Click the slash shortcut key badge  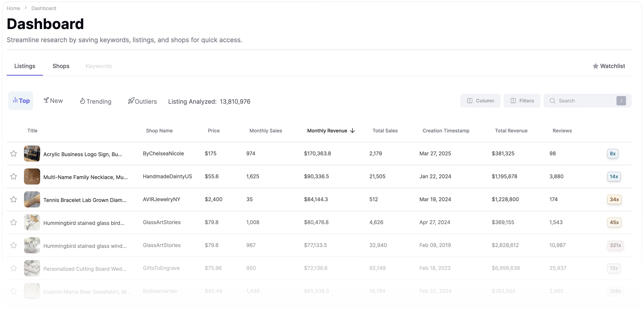(621, 101)
